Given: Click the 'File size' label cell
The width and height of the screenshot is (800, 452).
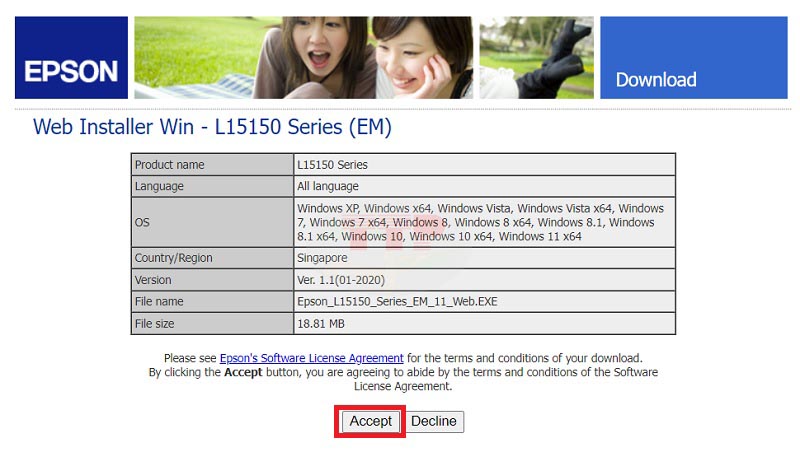Looking at the screenshot, I should coord(212,323).
